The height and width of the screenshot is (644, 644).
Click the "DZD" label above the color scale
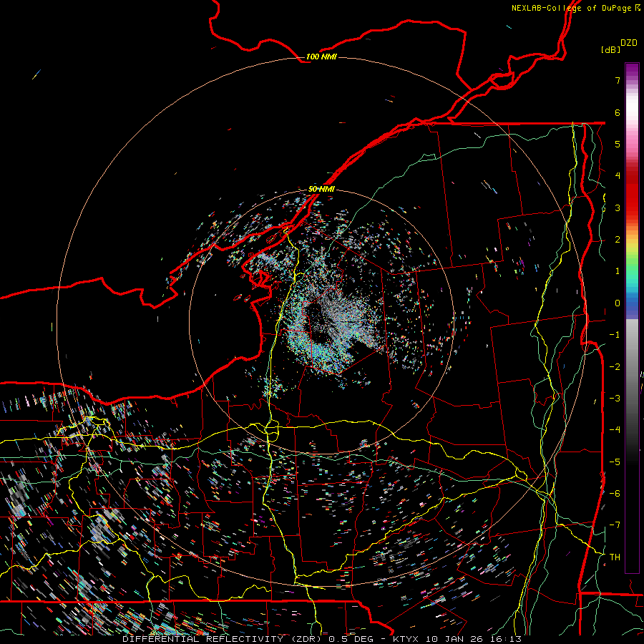pos(628,43)
